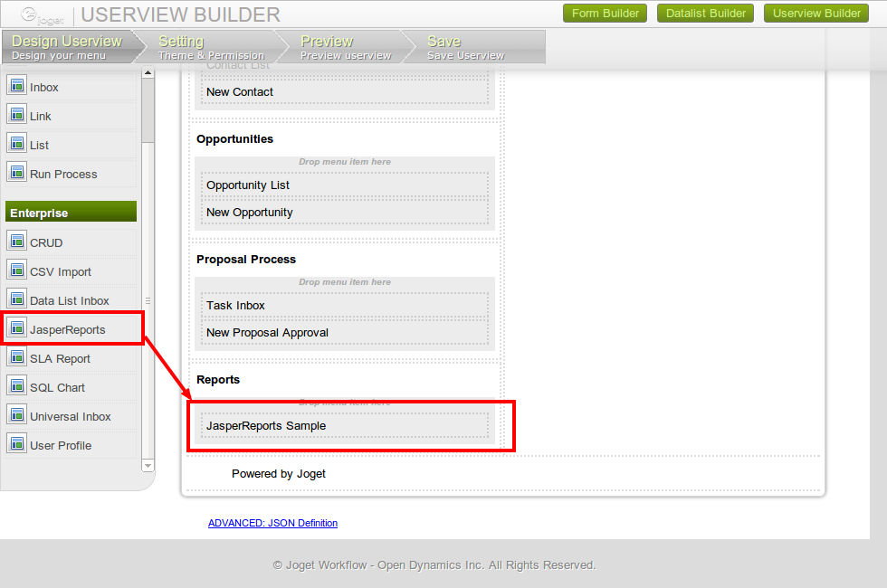Click the Run Process palette label
This screenshot has width=887, height=588.
tap(63, 174)
